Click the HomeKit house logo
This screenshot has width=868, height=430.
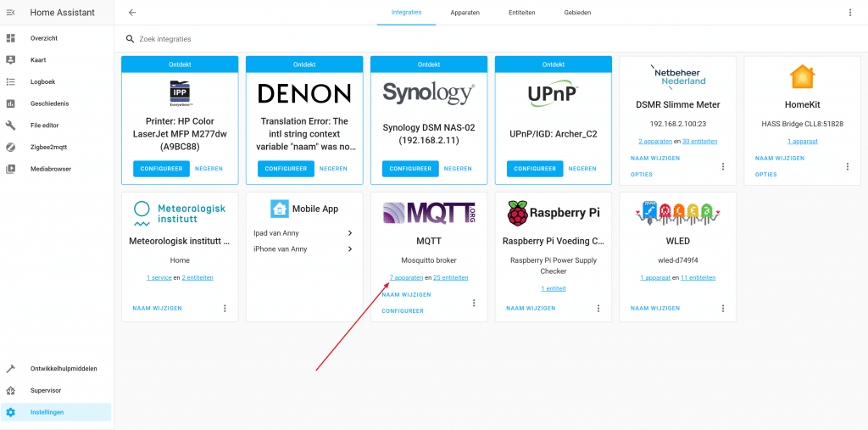click(802, 77)
